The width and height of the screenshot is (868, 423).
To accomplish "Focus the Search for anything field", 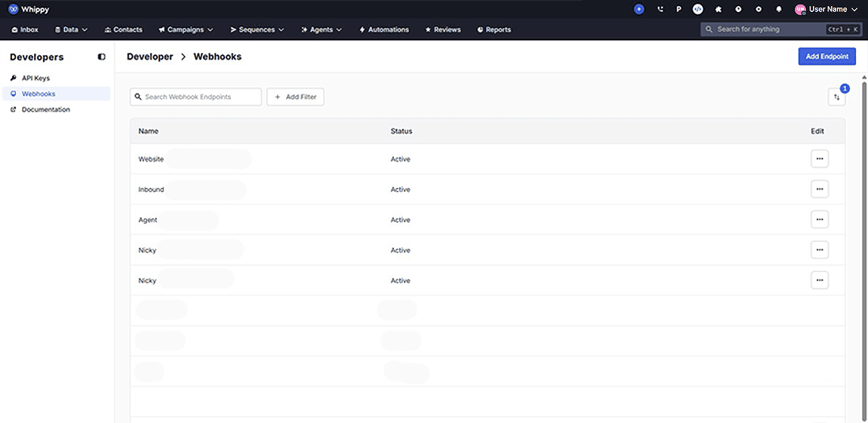I will 781,29.
